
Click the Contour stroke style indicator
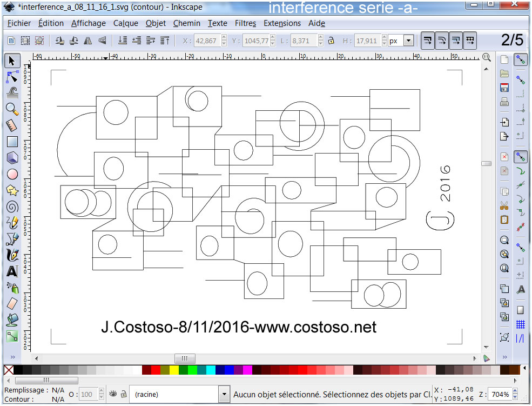click(58, 399)
